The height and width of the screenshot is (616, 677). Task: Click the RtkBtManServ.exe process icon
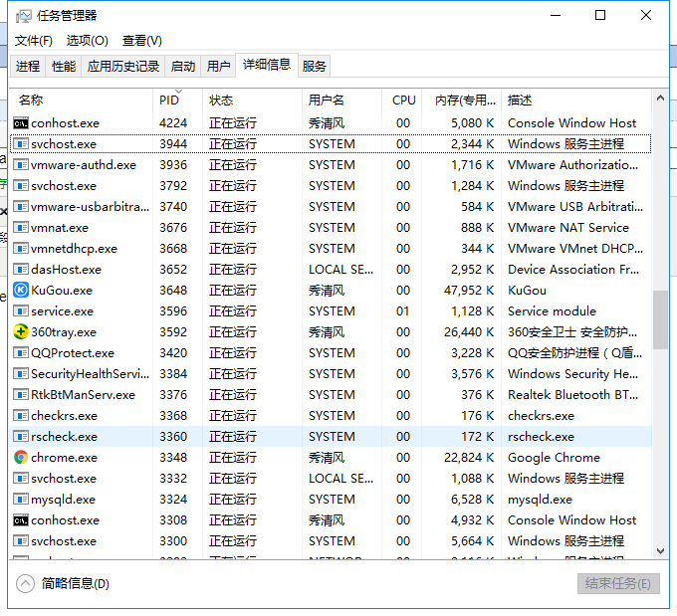pos(21,394)
